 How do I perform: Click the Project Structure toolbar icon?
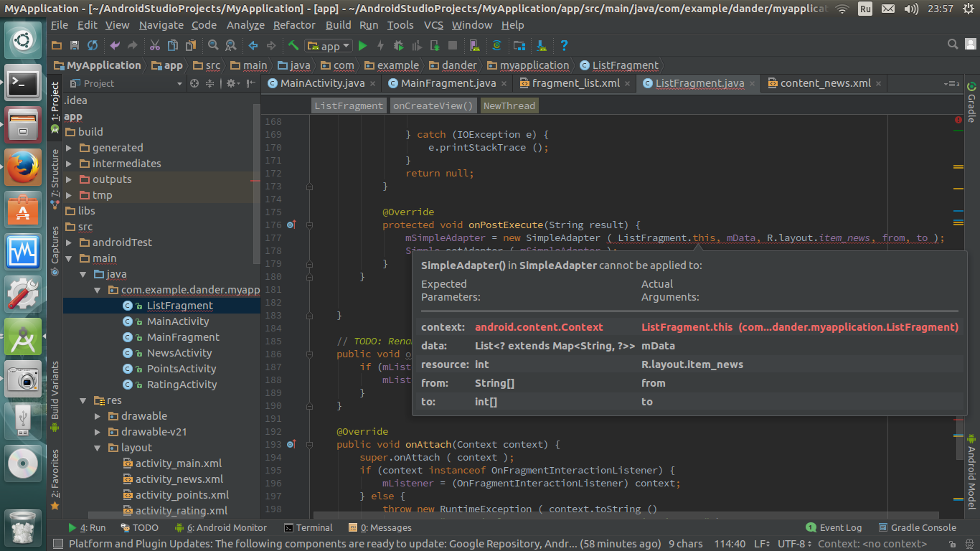click(x=519, y=45)
